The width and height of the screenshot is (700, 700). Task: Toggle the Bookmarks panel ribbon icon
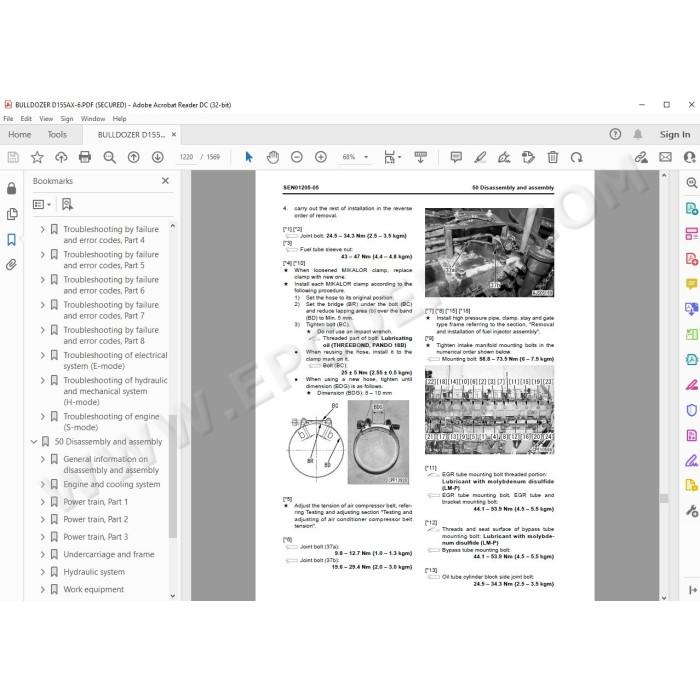point(12,240)
